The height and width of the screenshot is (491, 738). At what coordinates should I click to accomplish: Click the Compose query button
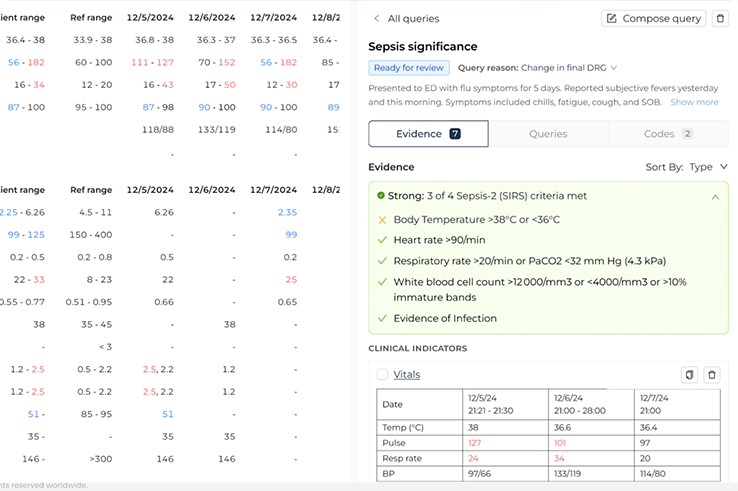654,19
